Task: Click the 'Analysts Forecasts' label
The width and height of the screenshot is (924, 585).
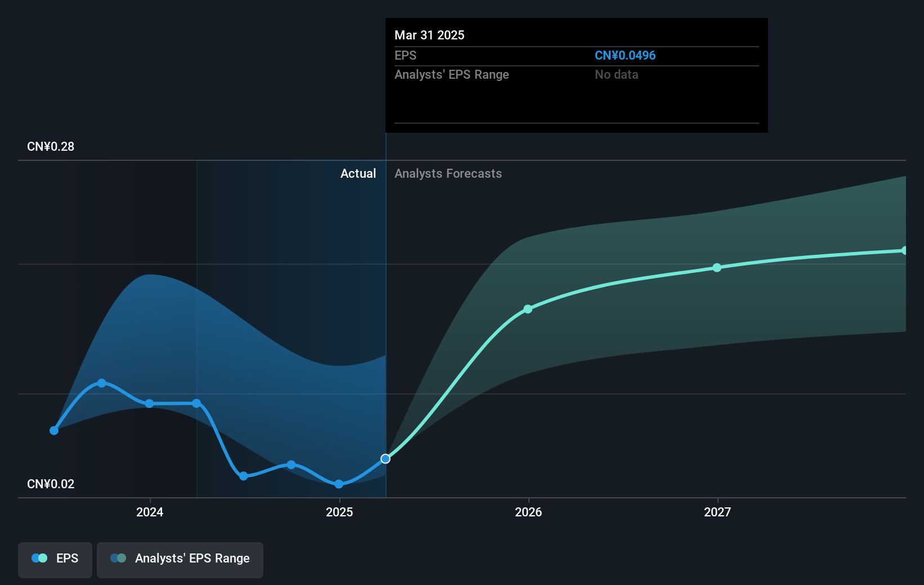Action: [x=448, y=174]
